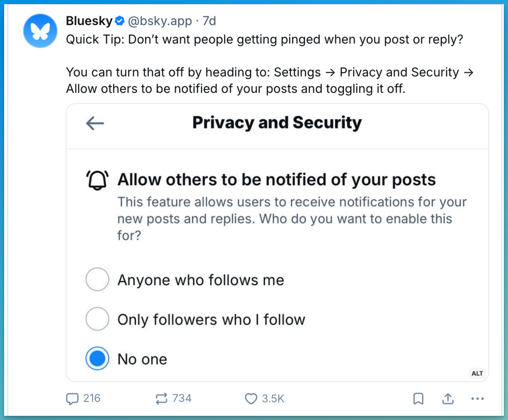Open the Bluesky display name profile
The width and height of the screenshot is (508, 420).
89,21
